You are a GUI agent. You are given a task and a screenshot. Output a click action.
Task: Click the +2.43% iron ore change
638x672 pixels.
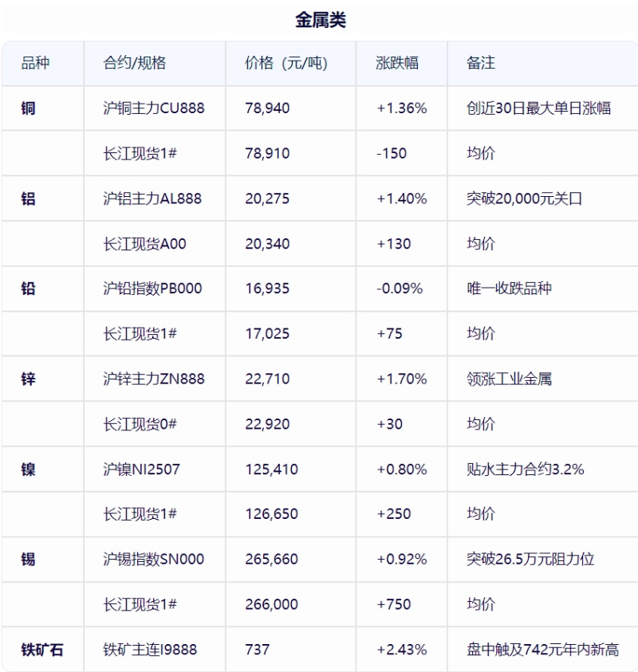click(x=402, y=650)
